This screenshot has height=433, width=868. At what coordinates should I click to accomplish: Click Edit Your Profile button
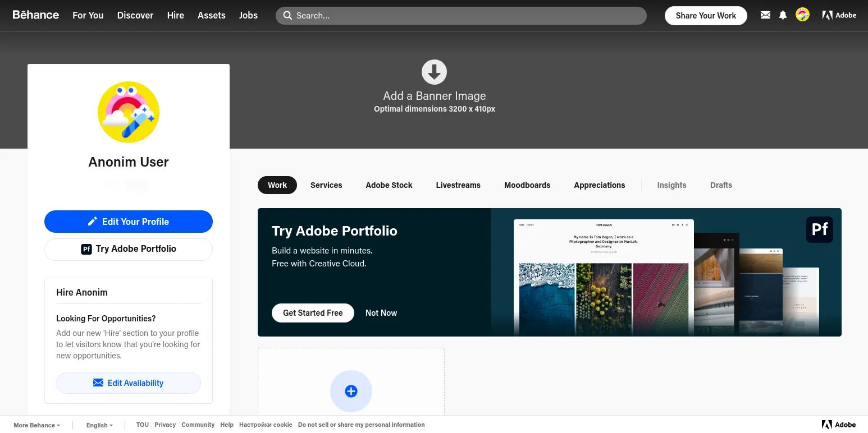129,222
